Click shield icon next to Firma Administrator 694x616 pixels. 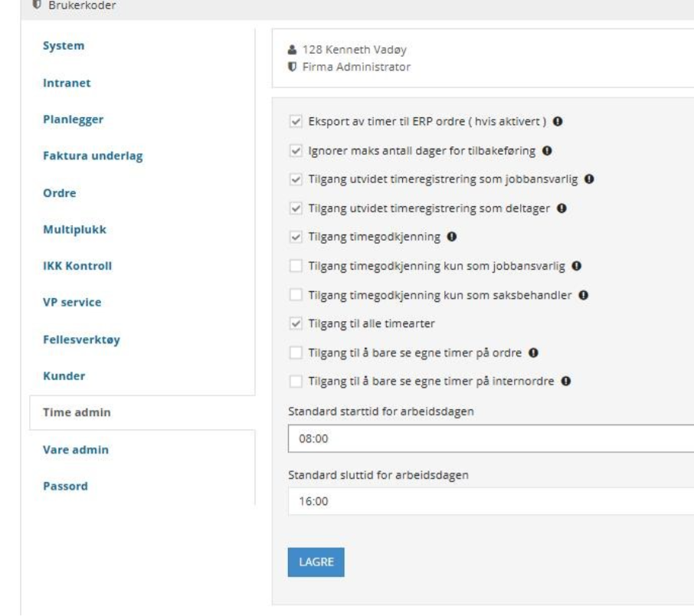pos(292,67)
